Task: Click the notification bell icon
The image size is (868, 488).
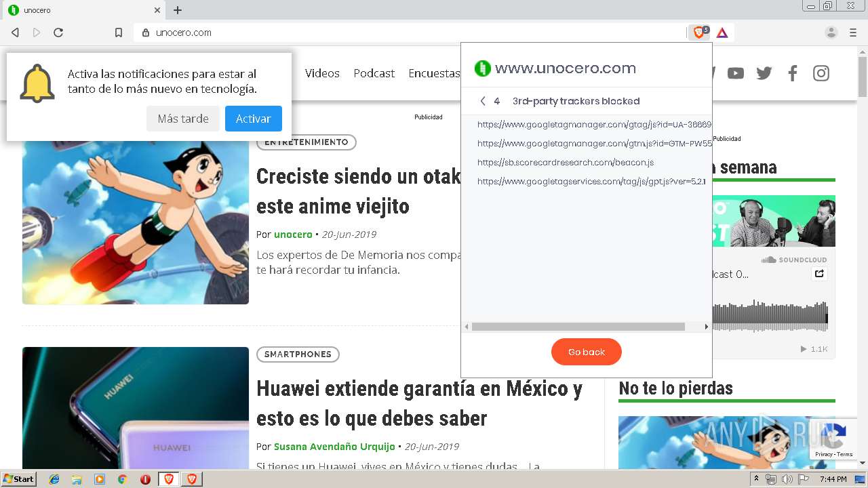Action: [37, 83]
